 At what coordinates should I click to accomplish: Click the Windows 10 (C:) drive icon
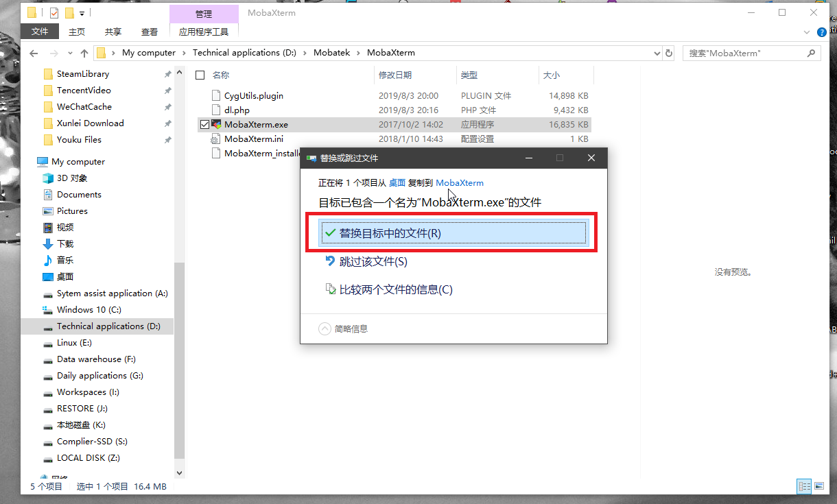(x=48, y=310)
